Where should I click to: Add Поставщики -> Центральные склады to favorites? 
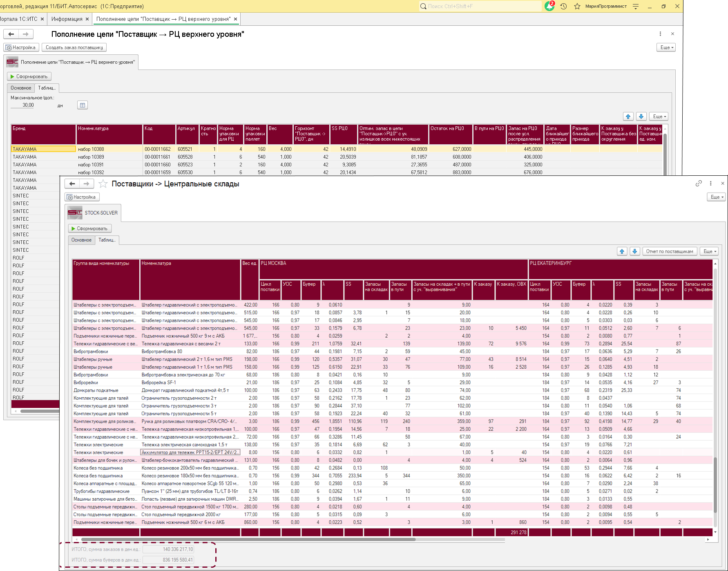click(103, 184)
